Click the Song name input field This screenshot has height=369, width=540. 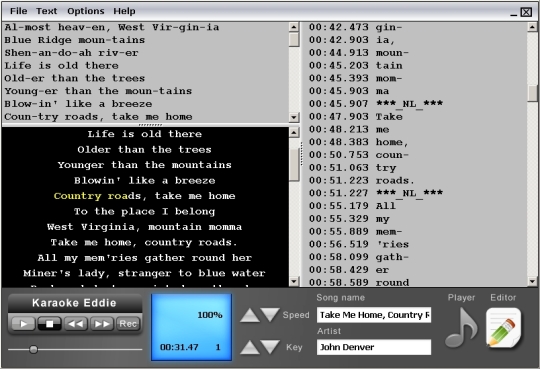pos(374,315)
